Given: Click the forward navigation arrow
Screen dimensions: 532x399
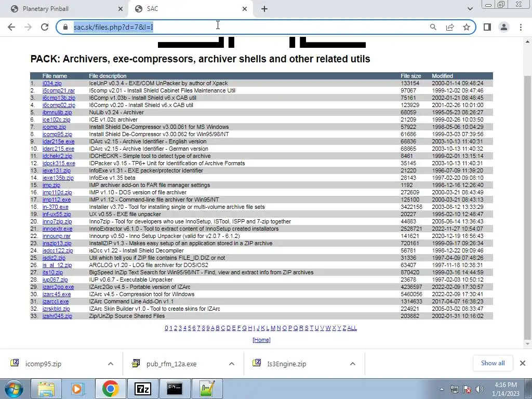Looking at the screenshot, I should (x=28, y=27).
